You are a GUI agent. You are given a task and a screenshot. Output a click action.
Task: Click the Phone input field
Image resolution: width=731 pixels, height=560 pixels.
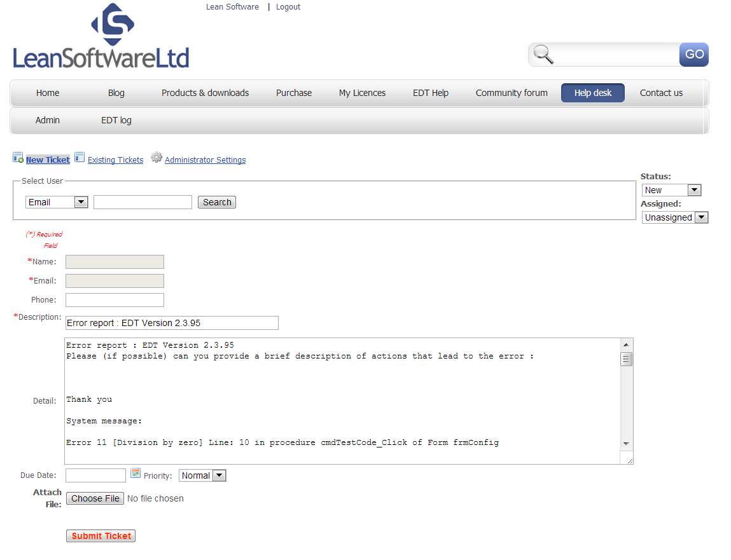click(115, 300)
